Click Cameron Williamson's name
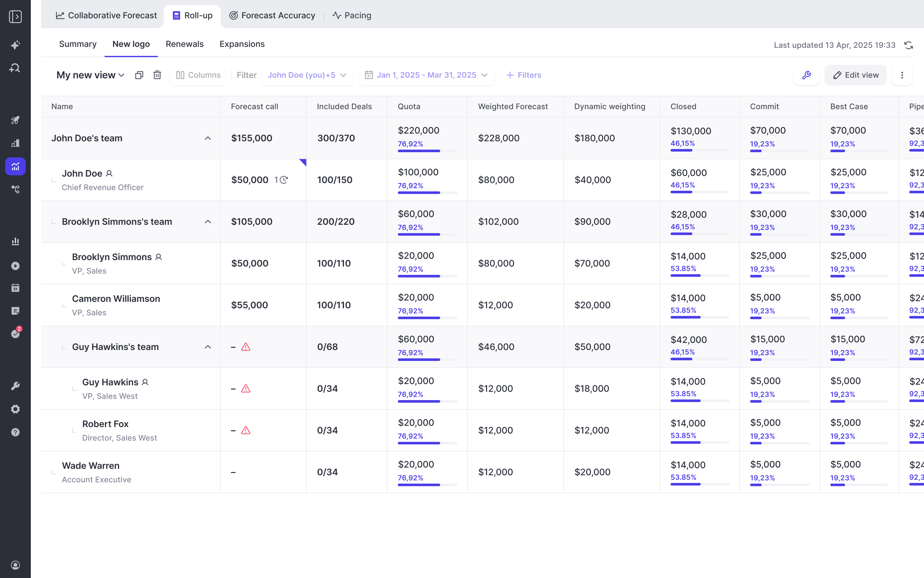 coord(116,299)
